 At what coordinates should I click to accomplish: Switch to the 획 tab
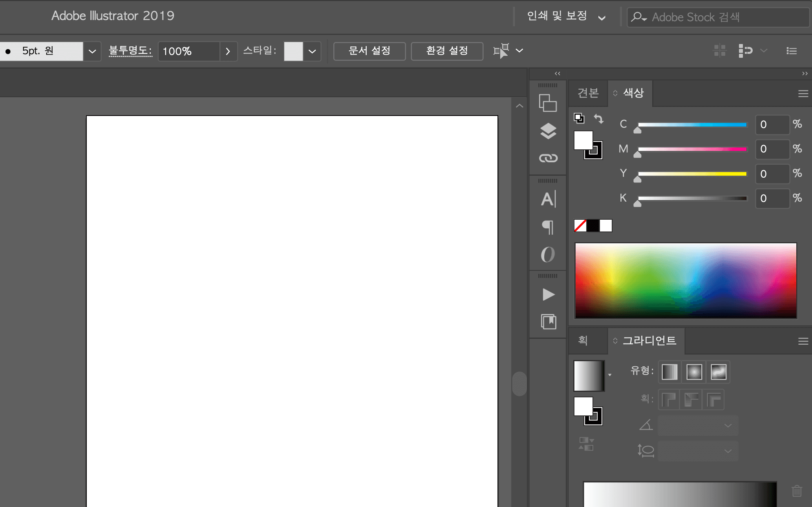click(x=583, y=340)
